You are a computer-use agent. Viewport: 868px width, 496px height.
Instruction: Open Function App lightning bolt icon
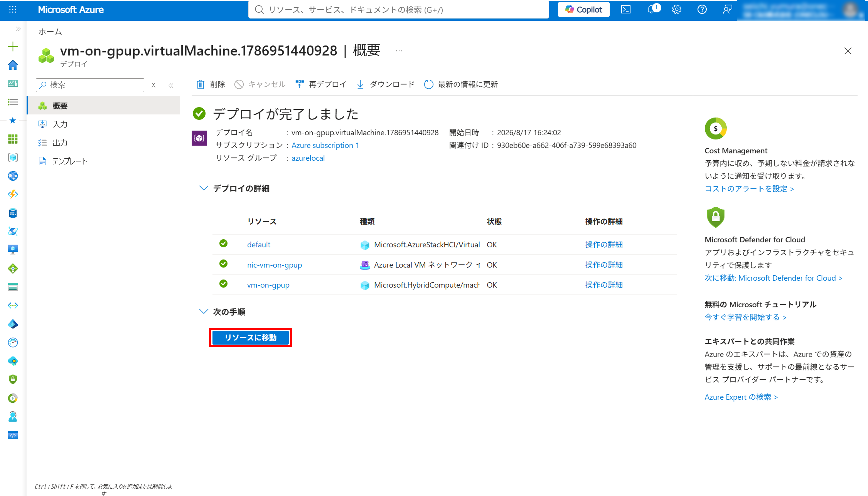pyautogui.click(x=13, y=194)
